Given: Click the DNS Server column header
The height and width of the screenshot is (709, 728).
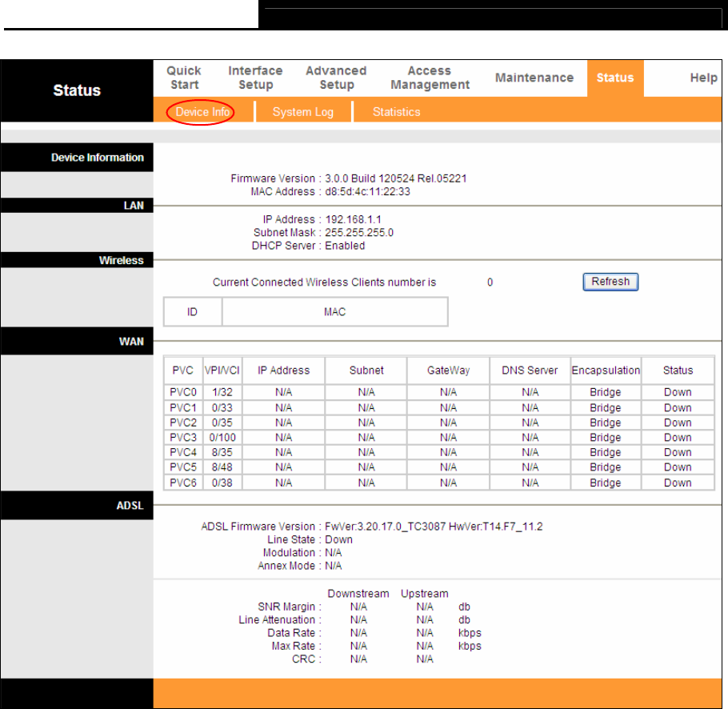Looking at the screenshot, I should 530,371.
